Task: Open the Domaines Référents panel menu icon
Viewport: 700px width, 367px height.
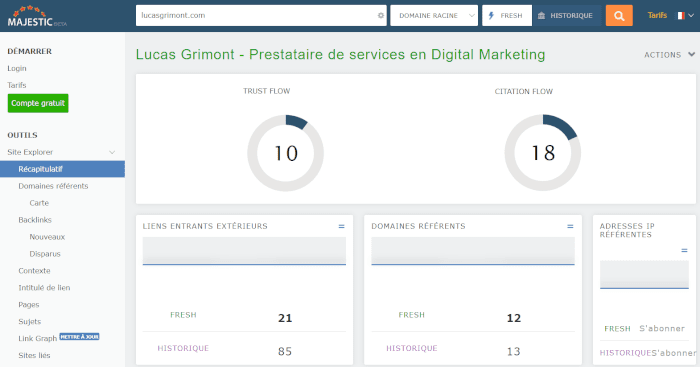Action: point(570,226)
